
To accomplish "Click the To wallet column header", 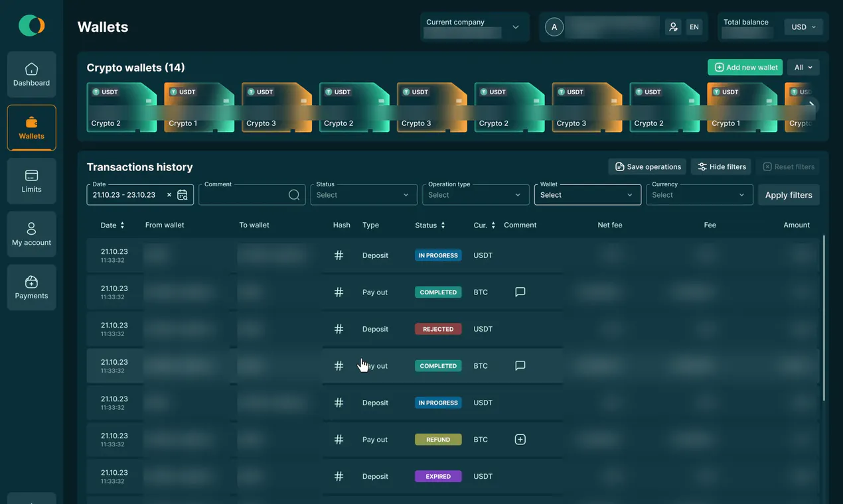I will [x=254, y=225].
